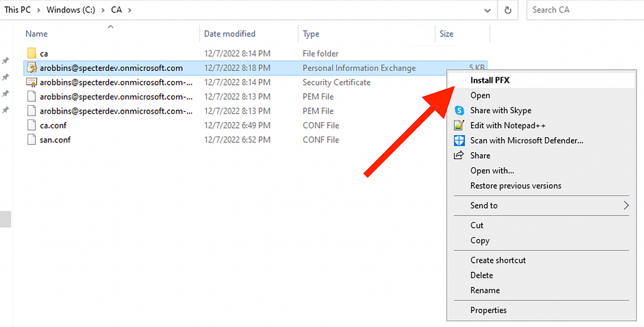Click the san.conf file icon

(x=31, y=140)
